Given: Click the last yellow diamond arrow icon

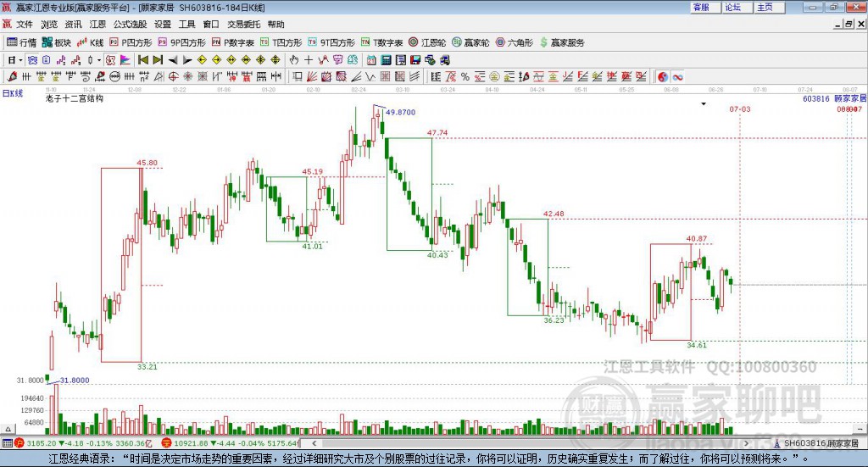Looking at the screenshot, I should point(275,60).
